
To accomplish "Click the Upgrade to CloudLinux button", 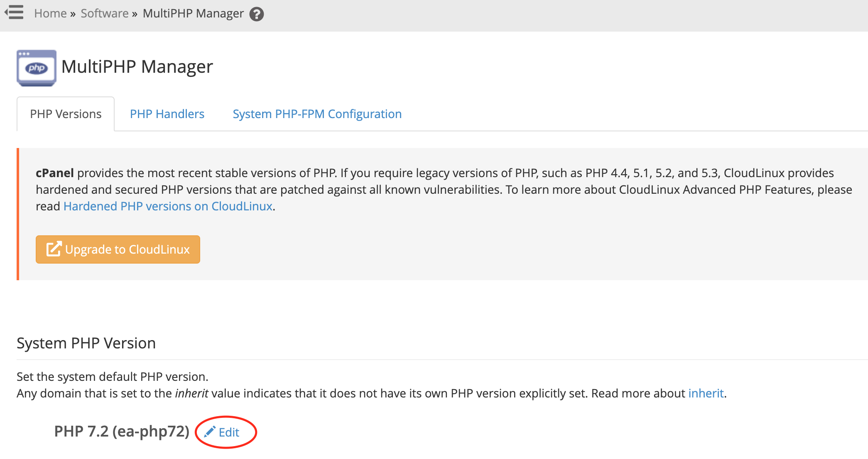I will 118,249.
